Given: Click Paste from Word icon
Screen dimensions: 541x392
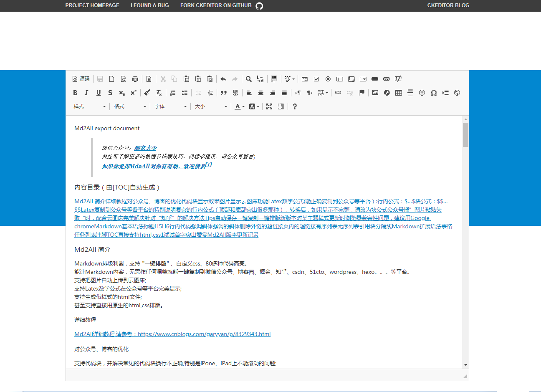Looking at the screenshot, I should pos(210,79).
